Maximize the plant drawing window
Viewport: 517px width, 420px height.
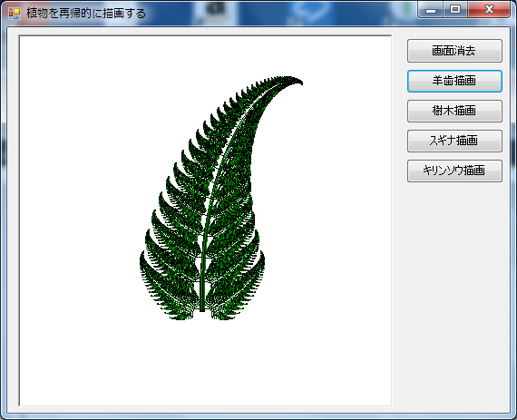(455, 10)
